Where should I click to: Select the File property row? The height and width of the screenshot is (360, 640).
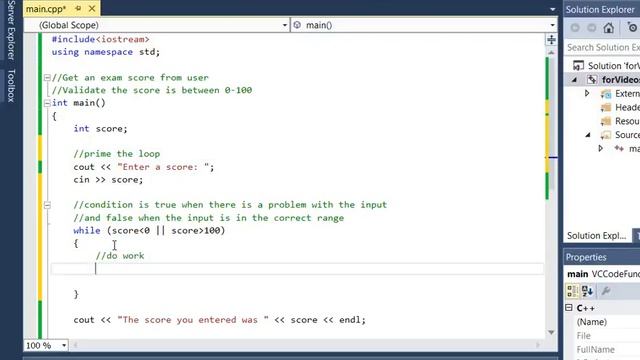tap(607, 336)
